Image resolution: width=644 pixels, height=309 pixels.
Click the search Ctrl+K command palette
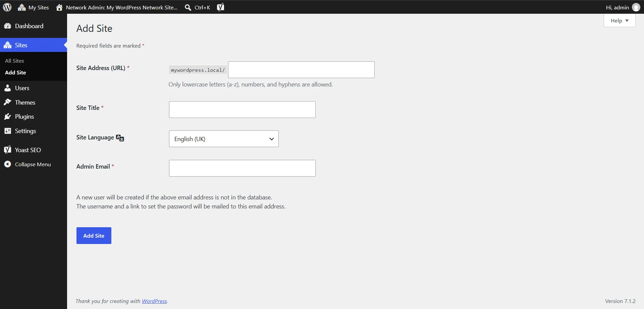click(x=198, y=7)
